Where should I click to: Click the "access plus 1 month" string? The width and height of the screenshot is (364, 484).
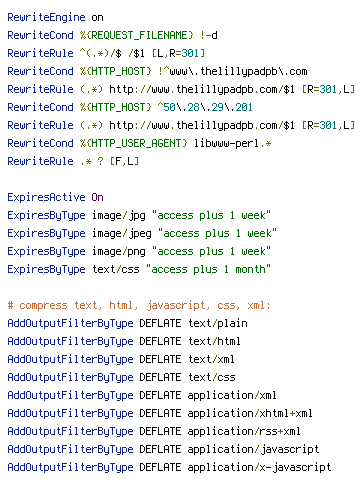point(208,269)
